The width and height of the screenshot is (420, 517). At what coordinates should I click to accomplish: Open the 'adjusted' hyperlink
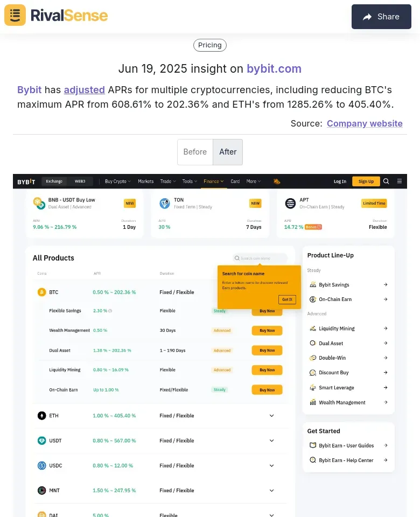[85, 90]
